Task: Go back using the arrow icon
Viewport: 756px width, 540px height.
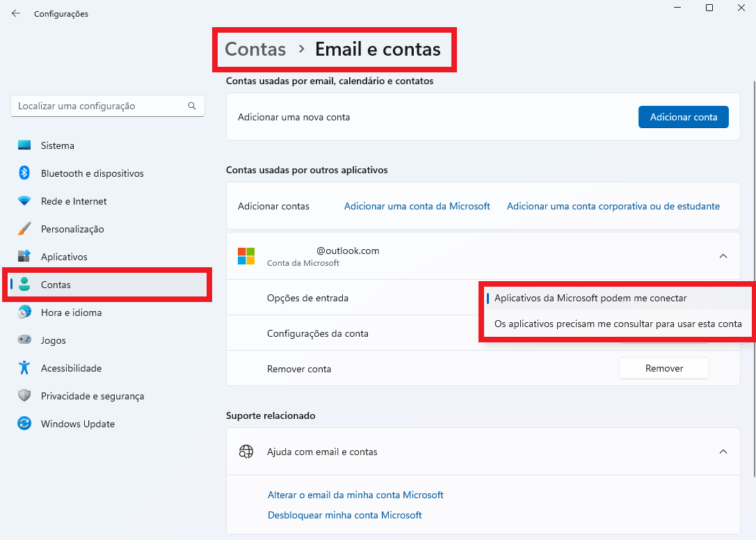Action: (x=16, y=13)
